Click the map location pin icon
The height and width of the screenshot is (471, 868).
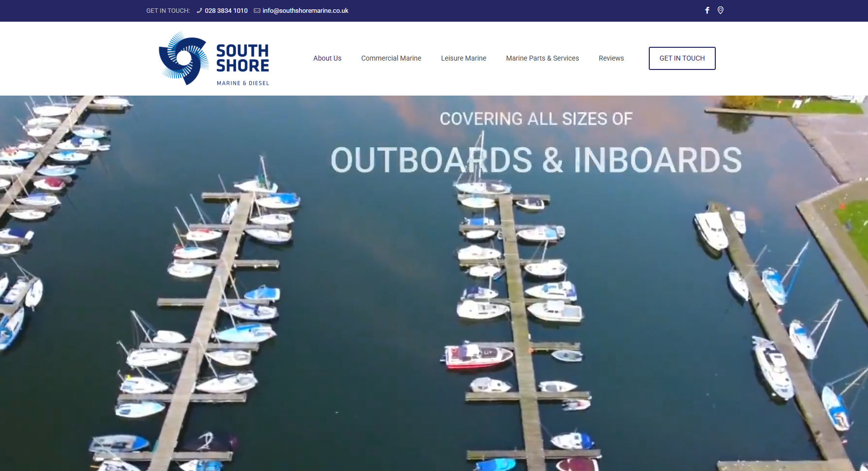click(720, 10)
